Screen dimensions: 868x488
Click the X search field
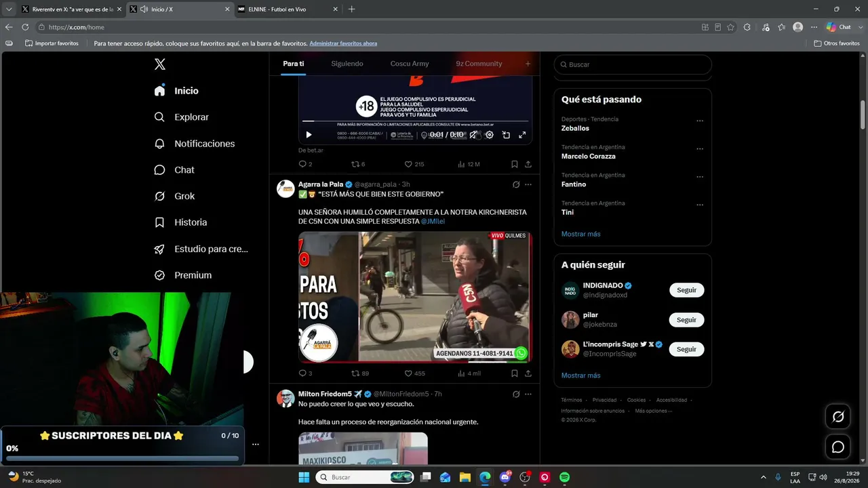(633, 64)
